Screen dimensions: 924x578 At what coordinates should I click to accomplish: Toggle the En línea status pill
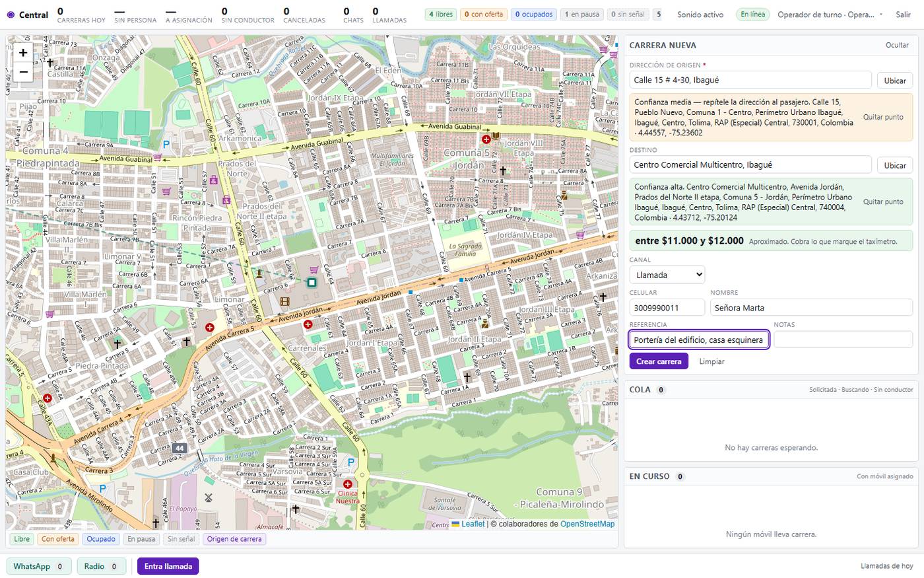click(753, 15)
